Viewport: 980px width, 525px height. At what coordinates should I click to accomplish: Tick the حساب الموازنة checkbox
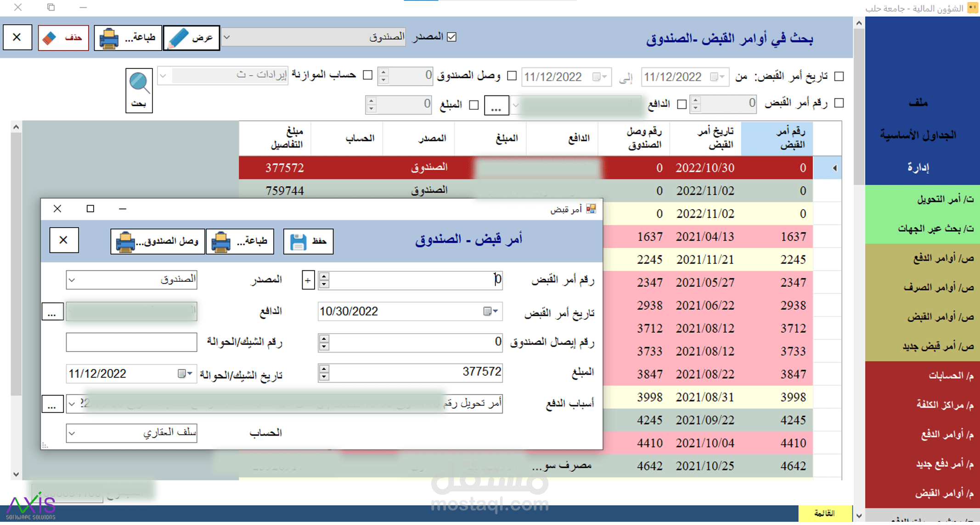[x=367, y=75]
